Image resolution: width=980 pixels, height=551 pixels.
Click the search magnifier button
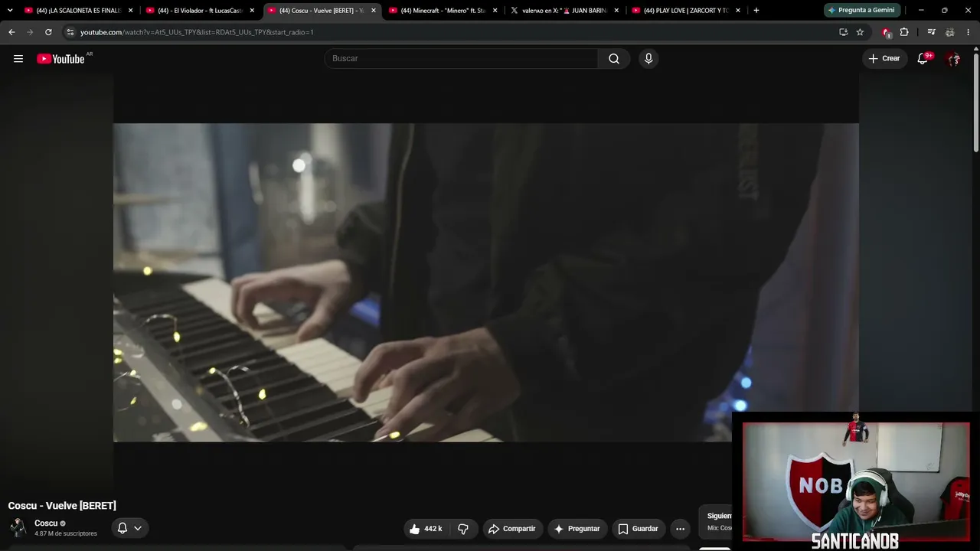pyautogui.click(x=614, y=59)
